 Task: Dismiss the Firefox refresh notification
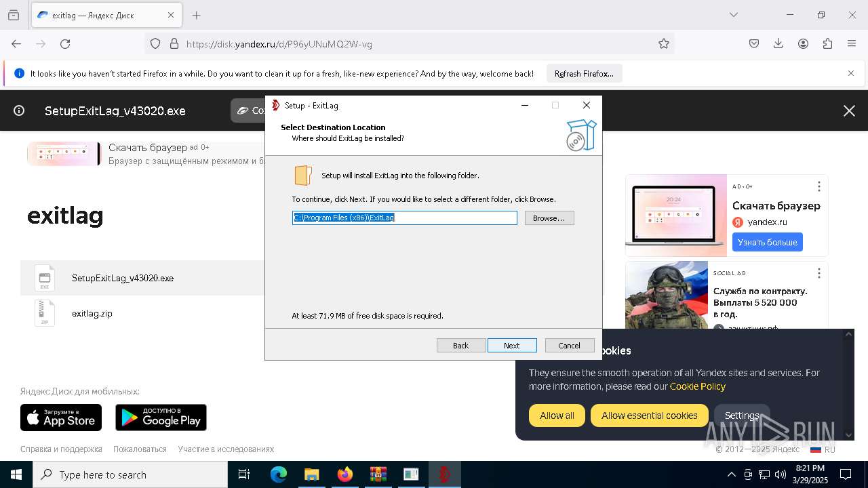pyautogui.click(x=851, y=73)
